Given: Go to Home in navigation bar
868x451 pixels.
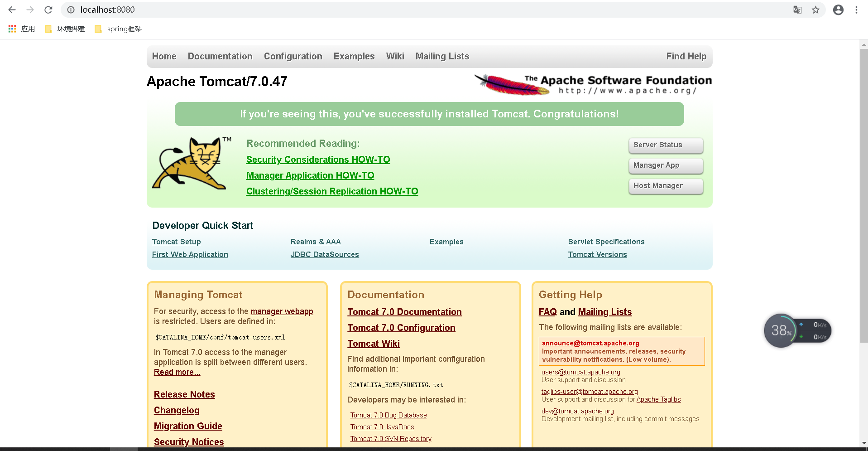Looking at the screenshot, I should (x=164, y=56).
